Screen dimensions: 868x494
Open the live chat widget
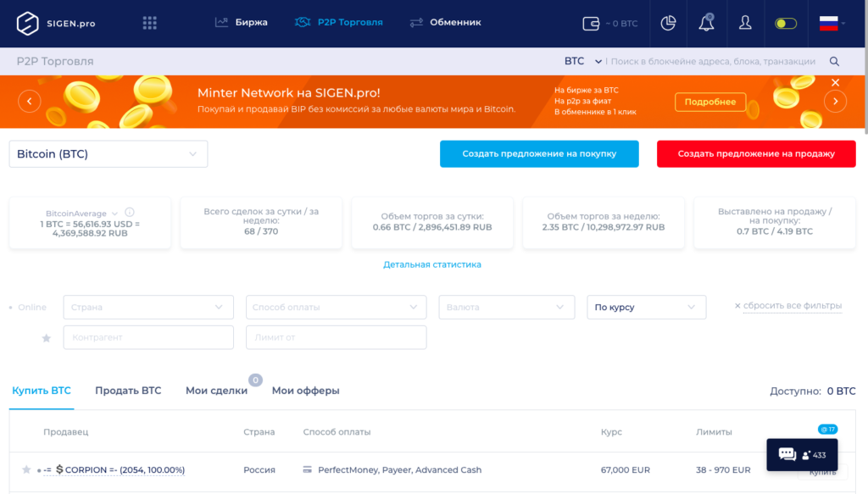[802, 455]
